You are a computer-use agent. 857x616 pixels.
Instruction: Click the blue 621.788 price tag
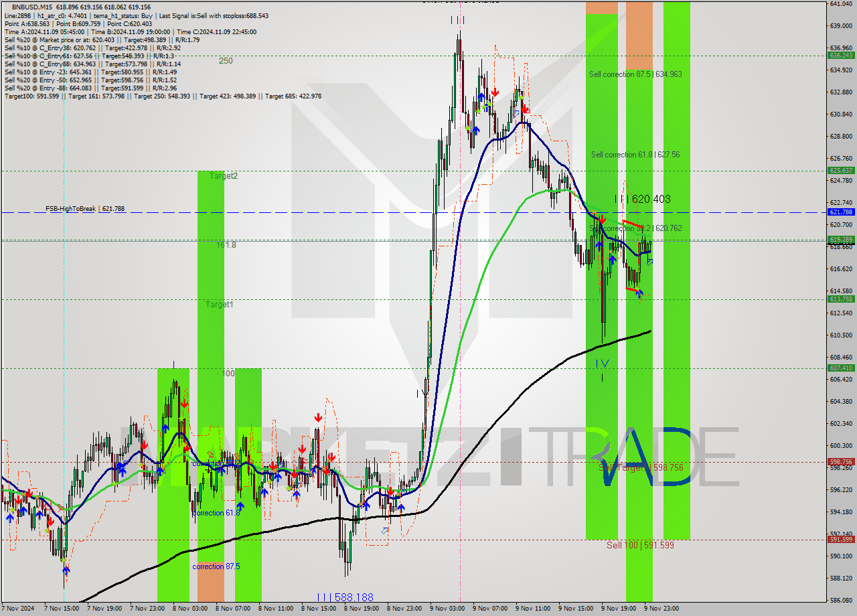[841, 212]
